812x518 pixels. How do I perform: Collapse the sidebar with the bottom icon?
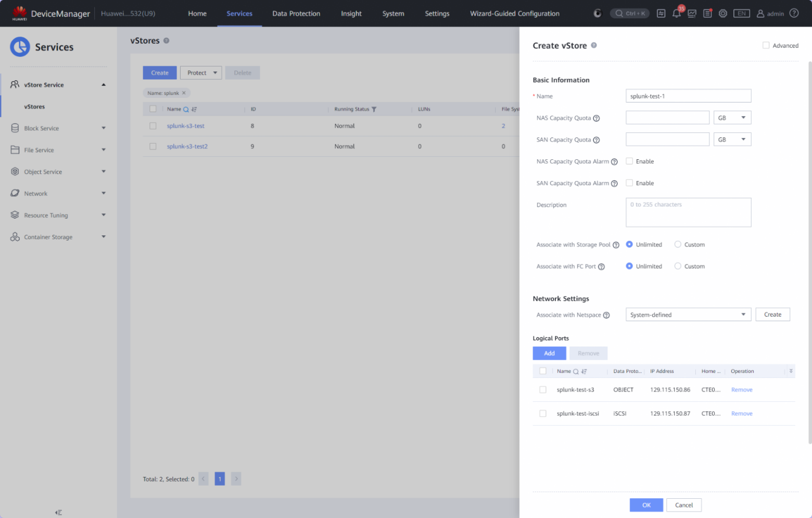pyautogui.click(x=58, y=512)
